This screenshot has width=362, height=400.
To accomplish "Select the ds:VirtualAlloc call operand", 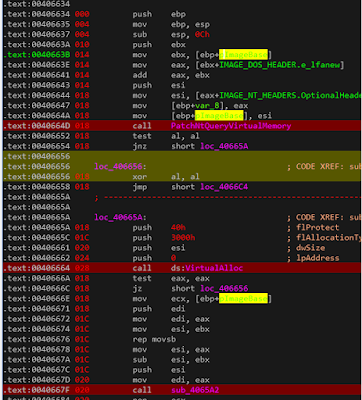I will (207, 268).
